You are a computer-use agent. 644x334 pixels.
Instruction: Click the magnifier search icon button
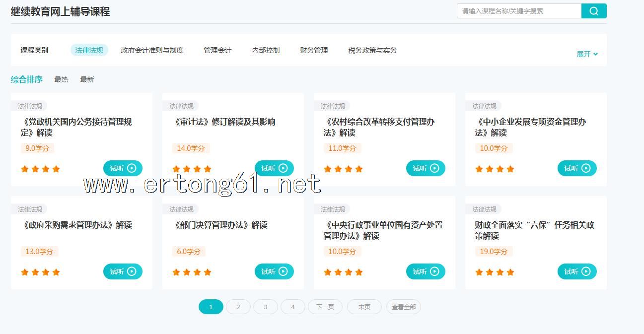point(593,11)
